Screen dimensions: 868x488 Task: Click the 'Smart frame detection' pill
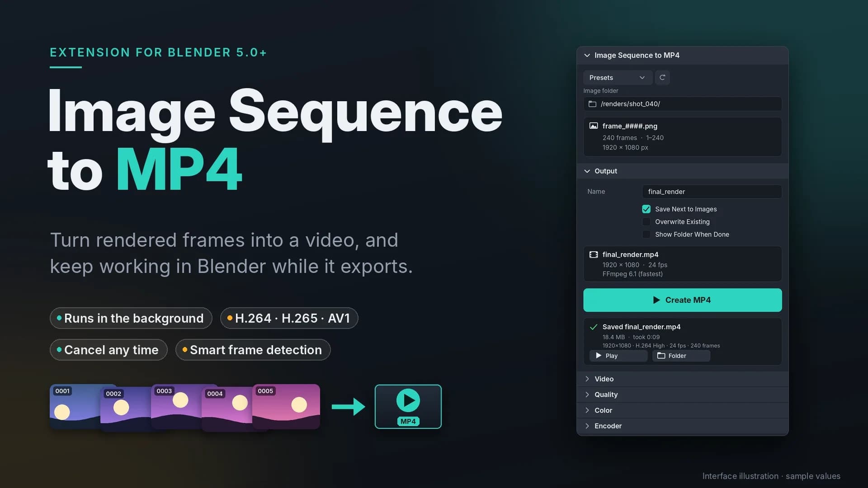pos(253,350)
